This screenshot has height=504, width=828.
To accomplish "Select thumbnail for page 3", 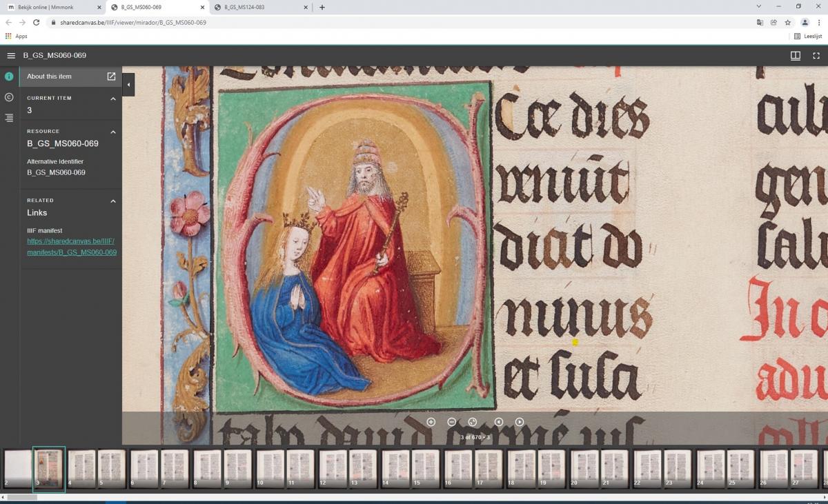I will coord(49,469).
